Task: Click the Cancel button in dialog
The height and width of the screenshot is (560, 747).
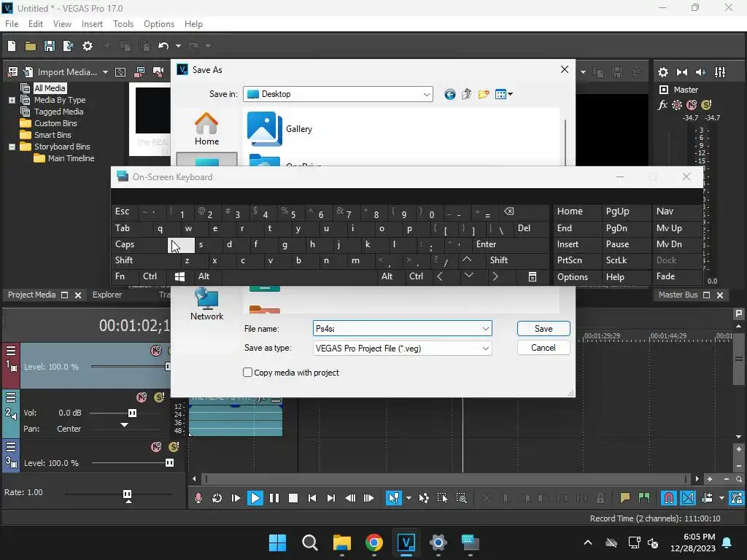Action: point(543,348)
